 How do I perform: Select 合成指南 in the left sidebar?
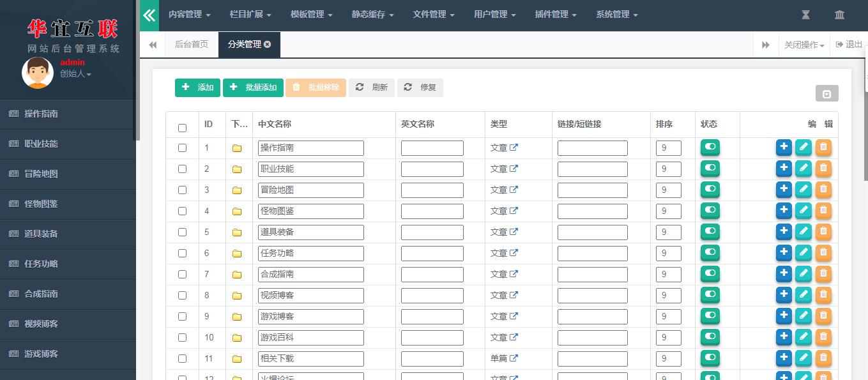click(68, 294)
